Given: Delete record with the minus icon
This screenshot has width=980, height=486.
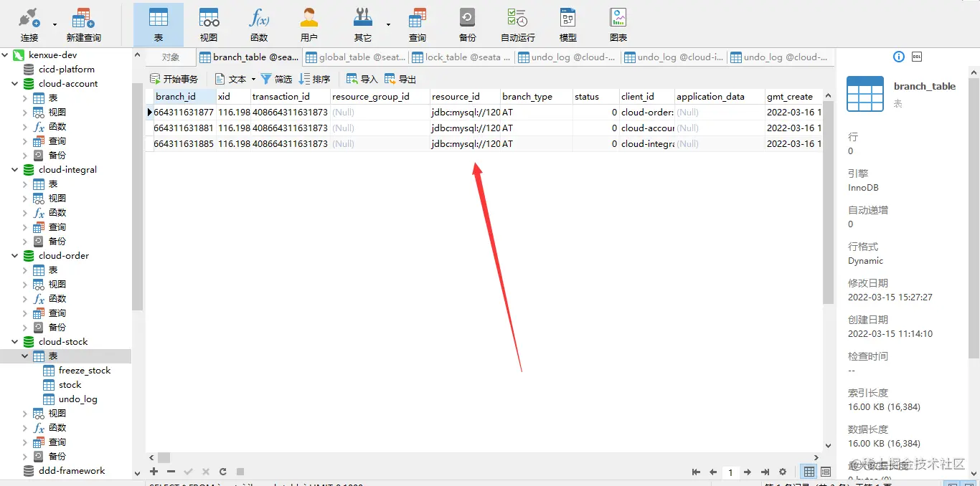Looking at the screenshot, I should pyautogui.click(x=171, y=472).
